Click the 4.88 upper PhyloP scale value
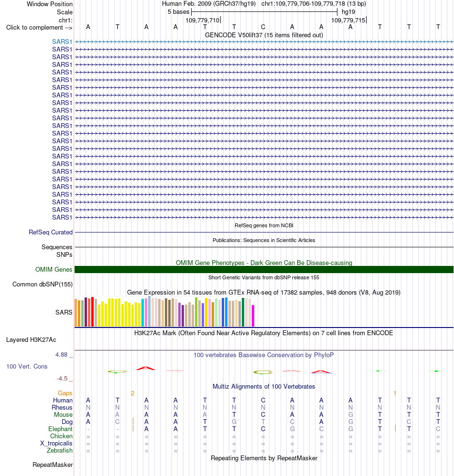 tap(61, 355)
